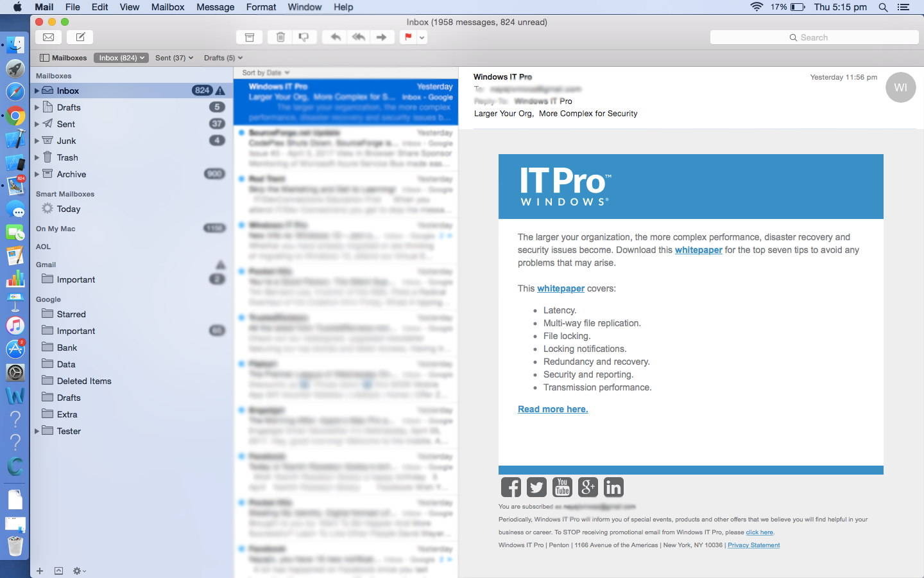
Task: Delete the selected message with trash button
Action: click(x=280, y=37)
